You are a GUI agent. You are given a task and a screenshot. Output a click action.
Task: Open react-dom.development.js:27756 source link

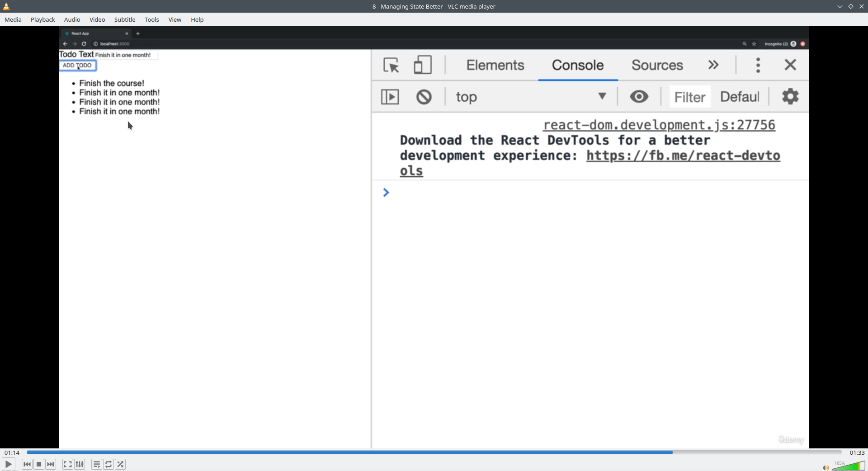[659, 125]
